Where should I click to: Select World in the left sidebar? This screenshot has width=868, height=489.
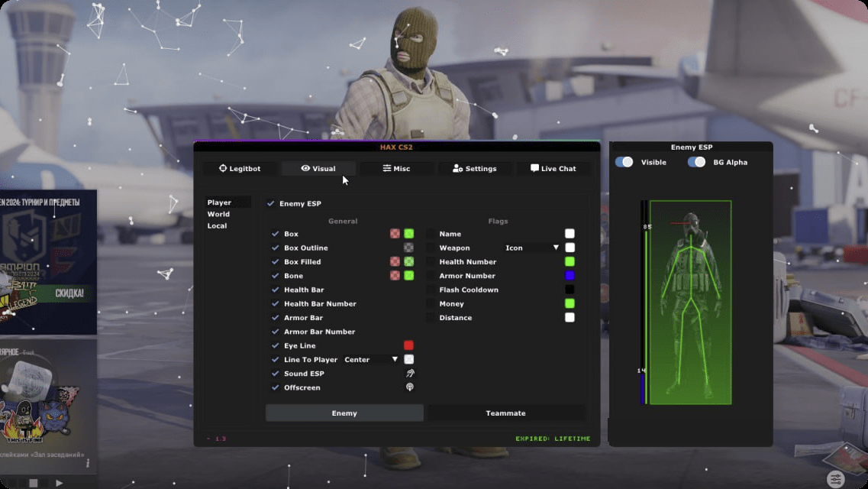point(218,214)
